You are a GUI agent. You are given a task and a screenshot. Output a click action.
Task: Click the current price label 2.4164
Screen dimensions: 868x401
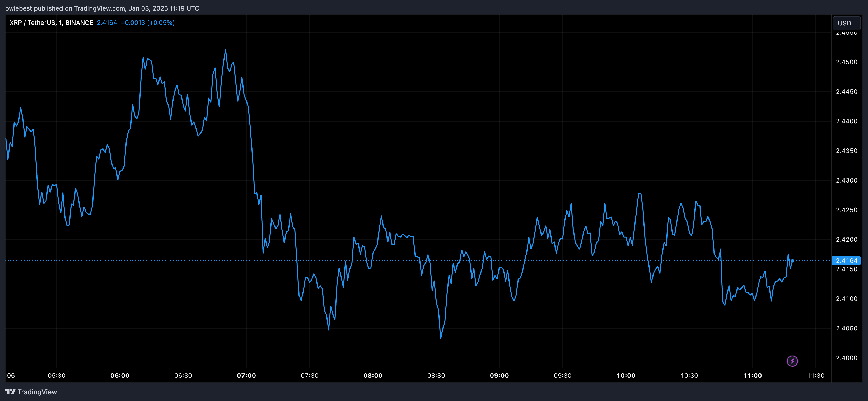[x=846, y=260]
